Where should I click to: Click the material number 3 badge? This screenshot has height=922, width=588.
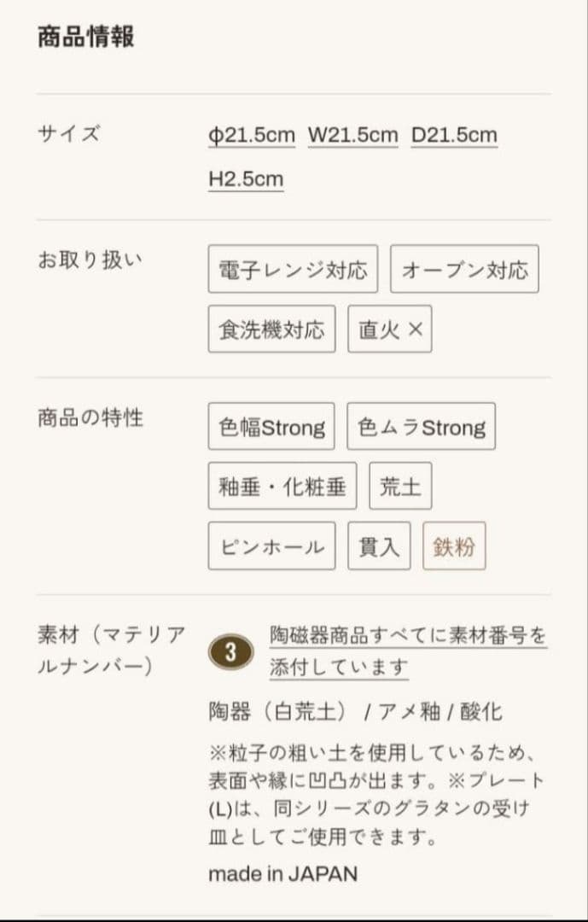[230, 652]
